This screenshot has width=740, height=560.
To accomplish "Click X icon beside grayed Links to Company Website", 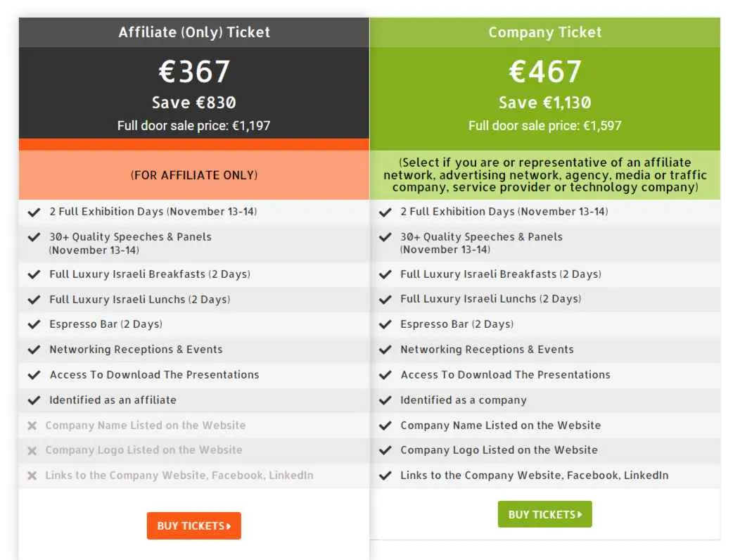I will click(x=32, y=476).
